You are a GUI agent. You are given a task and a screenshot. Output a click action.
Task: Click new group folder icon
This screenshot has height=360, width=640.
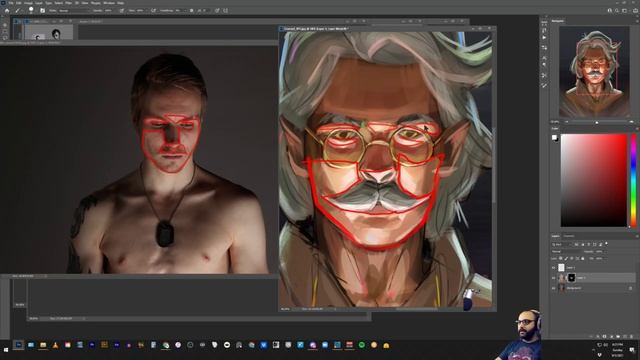[618, 337]
